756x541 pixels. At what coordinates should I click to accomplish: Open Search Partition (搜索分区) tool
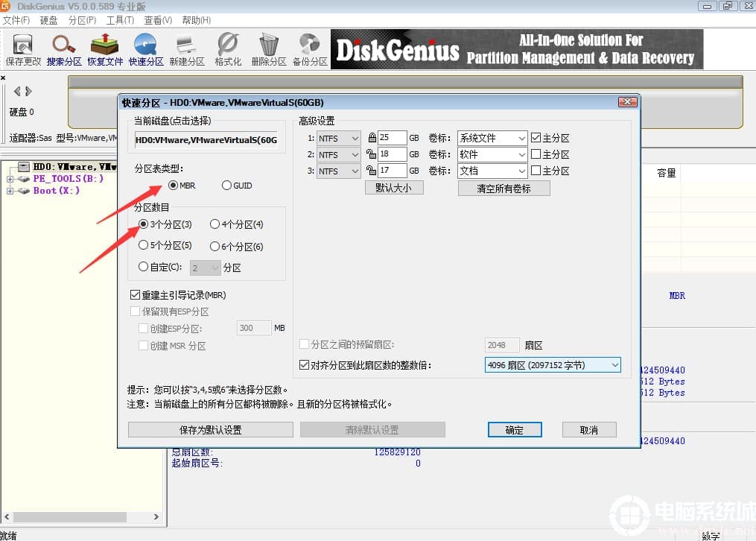click(x=64, y=49)
